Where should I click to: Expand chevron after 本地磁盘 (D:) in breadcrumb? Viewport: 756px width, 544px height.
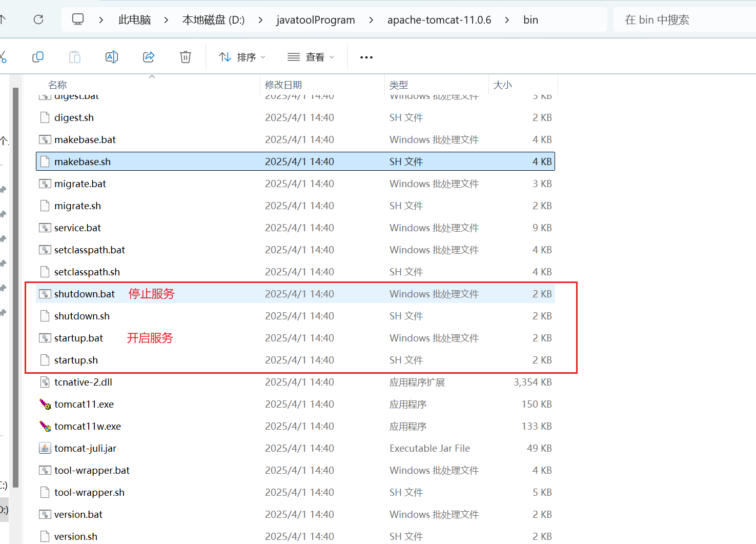(x=260, y=20)
